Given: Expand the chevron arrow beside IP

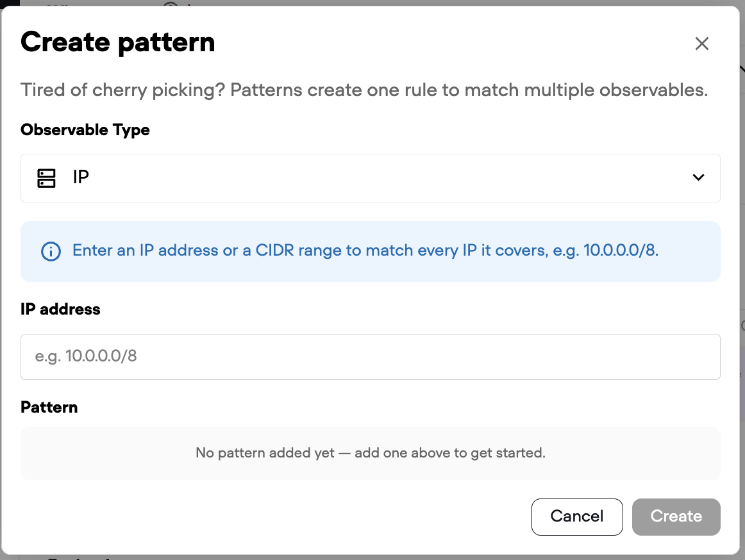Looking at the screenshot, I should [698, 177].
